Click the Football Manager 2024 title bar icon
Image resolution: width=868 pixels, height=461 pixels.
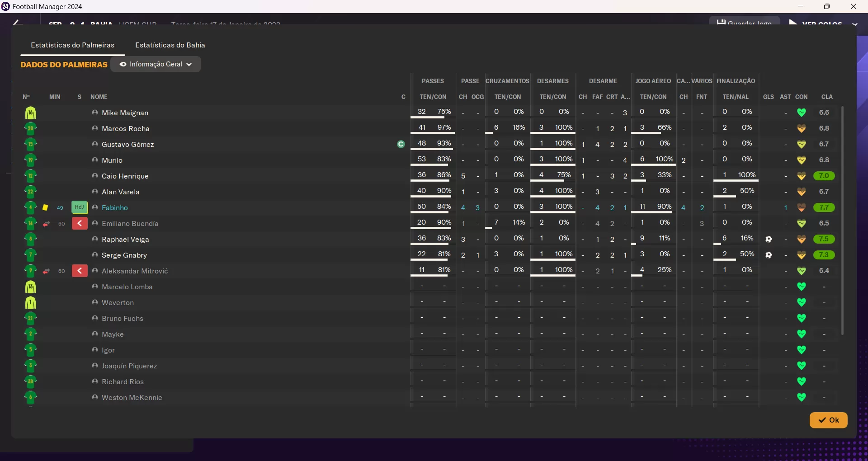pyautogui.click(x=5, y=6)
